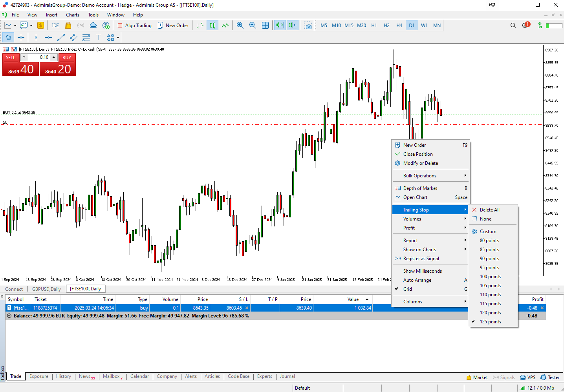
Task: Open the chart type dropdown arrow
Action: tap(15, 25)
